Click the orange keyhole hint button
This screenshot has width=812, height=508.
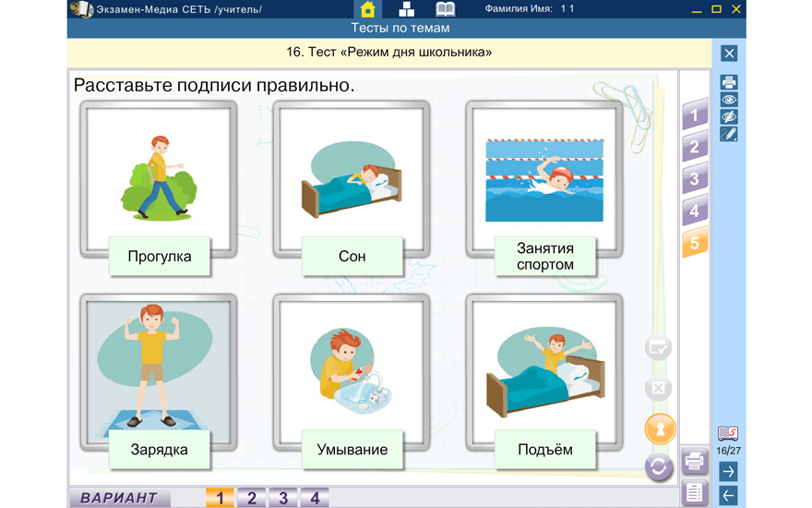point(660,429)
